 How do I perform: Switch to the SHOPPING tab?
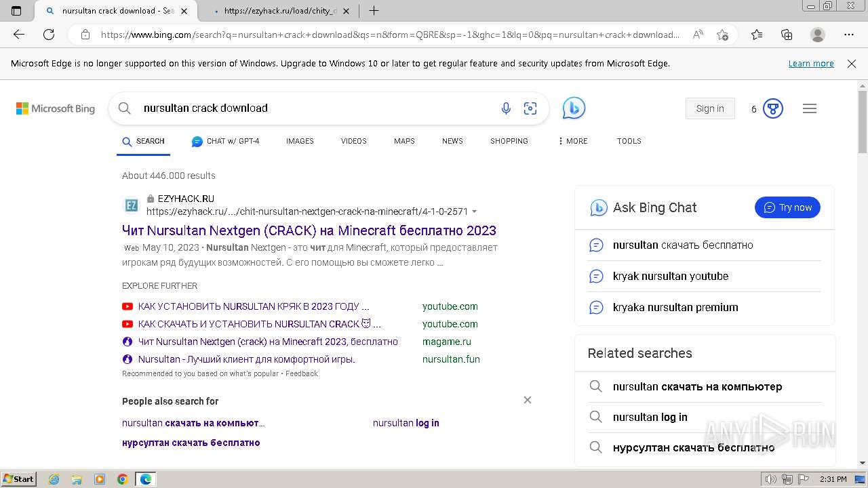pyautogui.click(x=509, y=141)
